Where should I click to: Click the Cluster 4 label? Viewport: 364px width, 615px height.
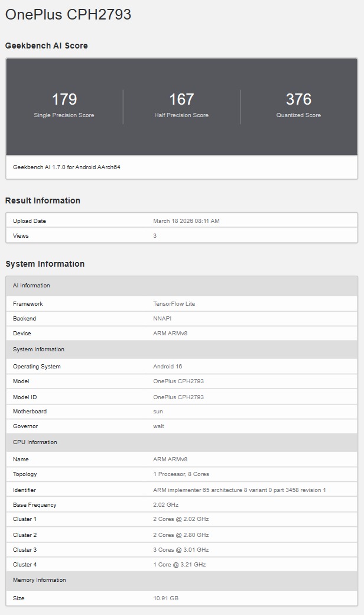coord(25,564)
